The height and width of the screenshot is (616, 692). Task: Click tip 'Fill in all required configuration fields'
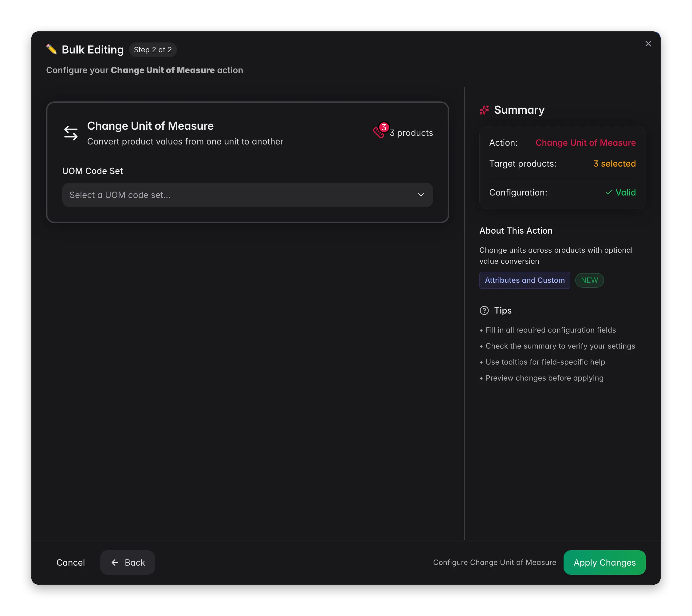[550, 330]
